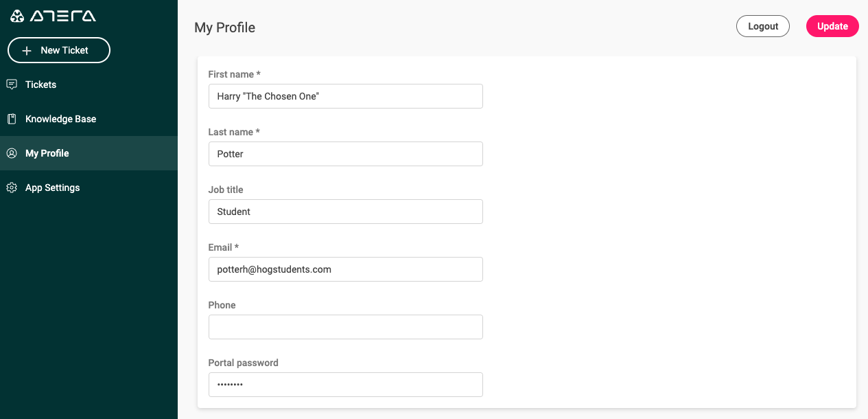Go to App Settings
868x419 pixels.
coord(89,188)
